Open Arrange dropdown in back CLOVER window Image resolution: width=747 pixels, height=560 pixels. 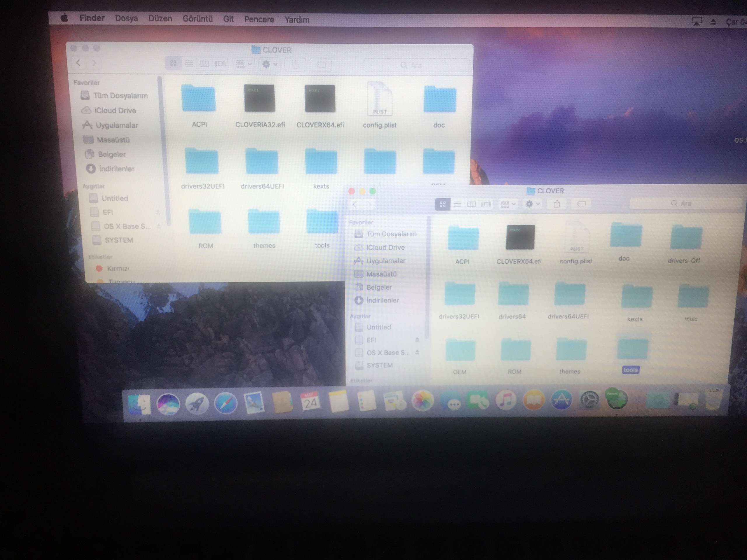pos(243,64)
